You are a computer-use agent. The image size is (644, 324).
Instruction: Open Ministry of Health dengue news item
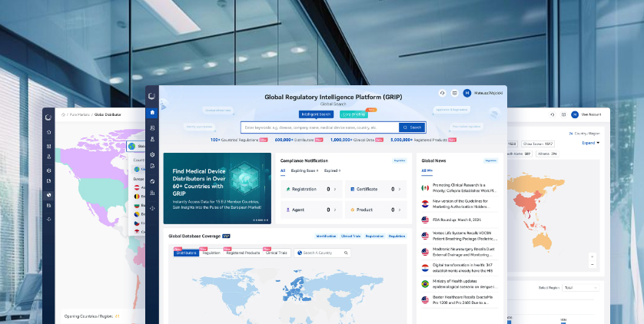coord(460,284)
